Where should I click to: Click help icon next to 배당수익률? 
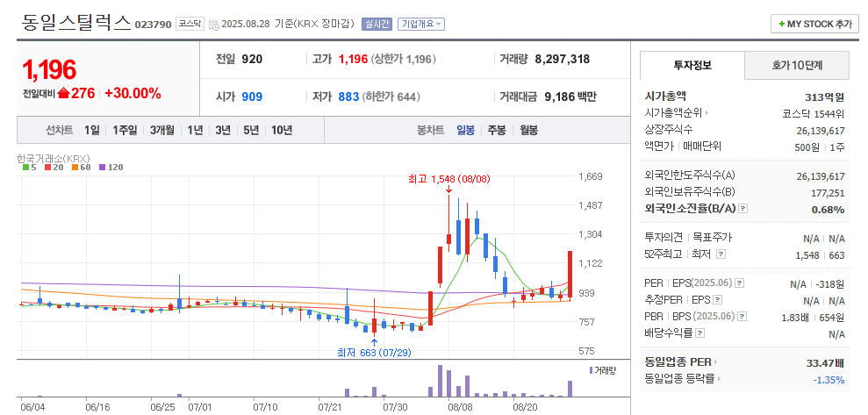tap(700, 333)
